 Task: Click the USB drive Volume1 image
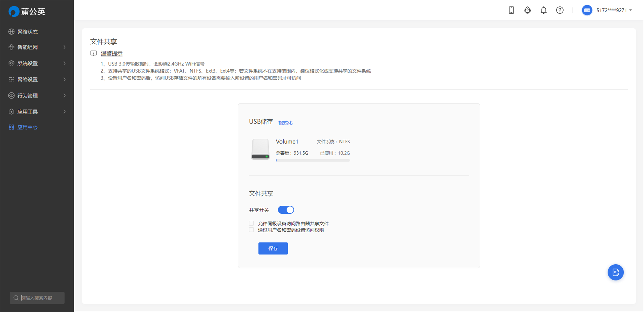(260, 149)
